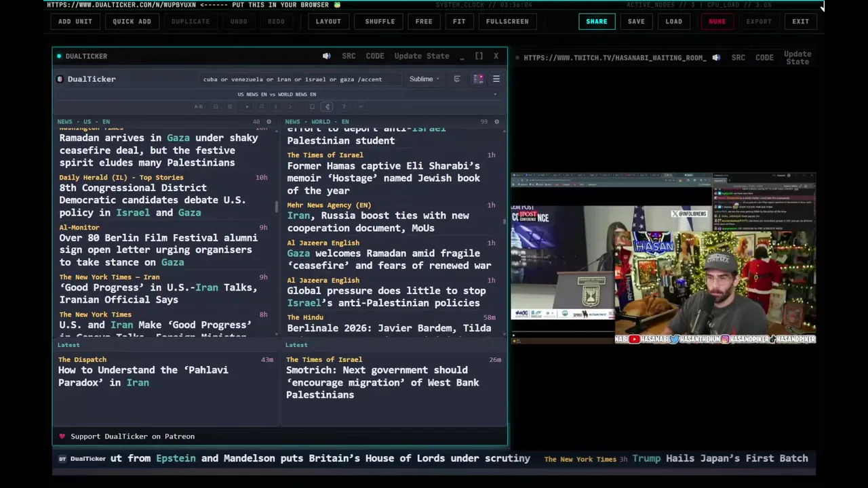Maximize the DualTicker unit with bracket icon

(479, 56)
